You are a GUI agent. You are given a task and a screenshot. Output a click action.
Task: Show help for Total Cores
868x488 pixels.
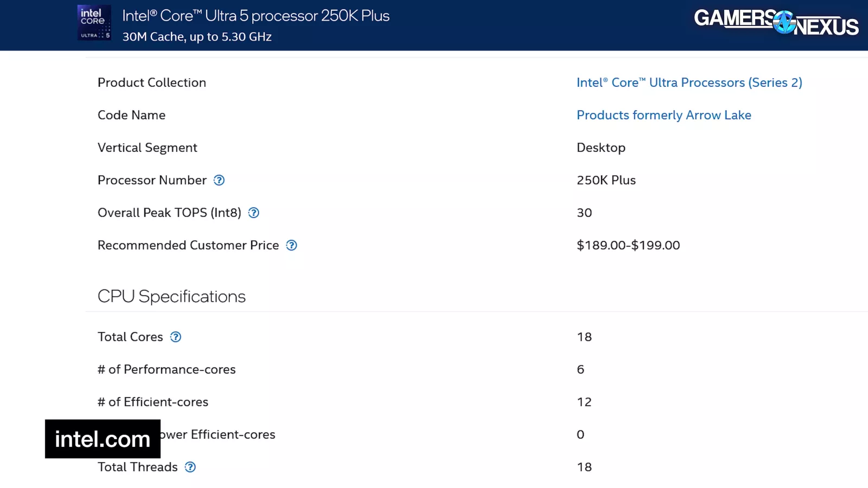click(176, 337)
